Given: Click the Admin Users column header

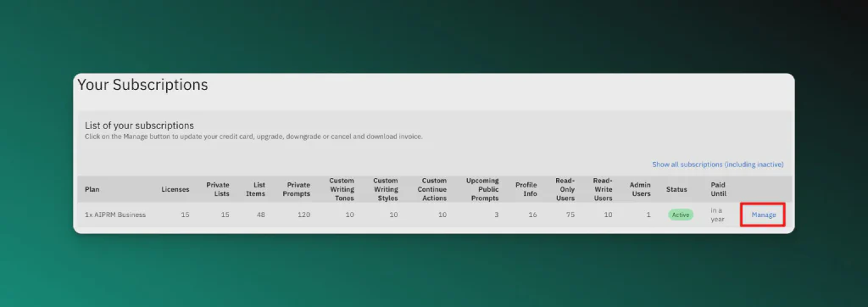Looking at the screenshot, I should pyautogui.click(x=641, y=189).
